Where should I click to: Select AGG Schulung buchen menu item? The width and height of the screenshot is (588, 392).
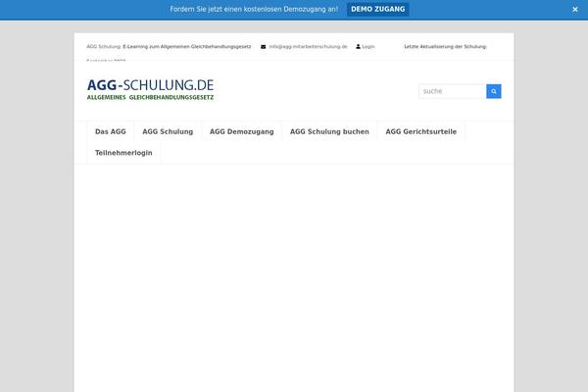[329, 131]
